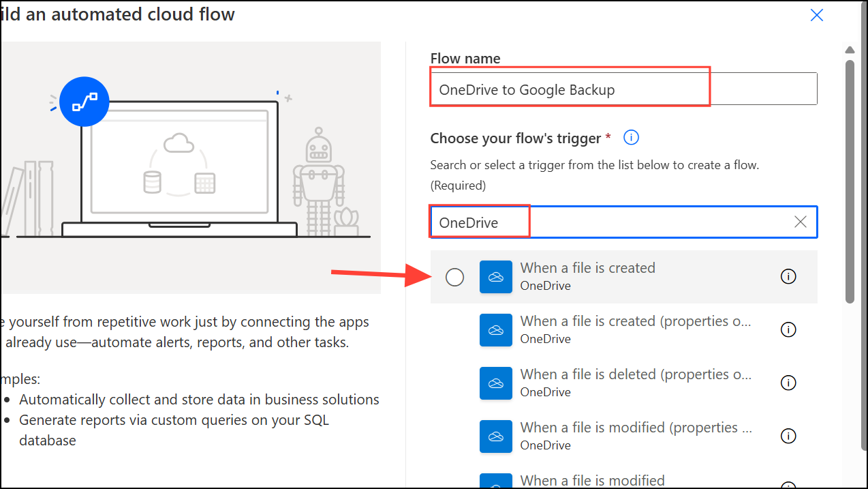Select the 'When a file is created' radio button
Image resolution: width=868 pixels, height=489 pixels.
[x=454, y=277]
